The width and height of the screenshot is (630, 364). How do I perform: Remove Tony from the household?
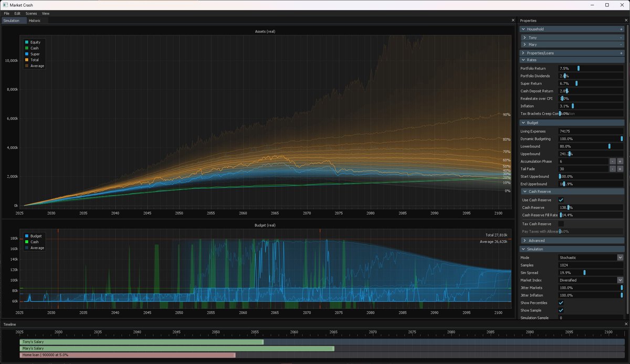click(621, 38)
